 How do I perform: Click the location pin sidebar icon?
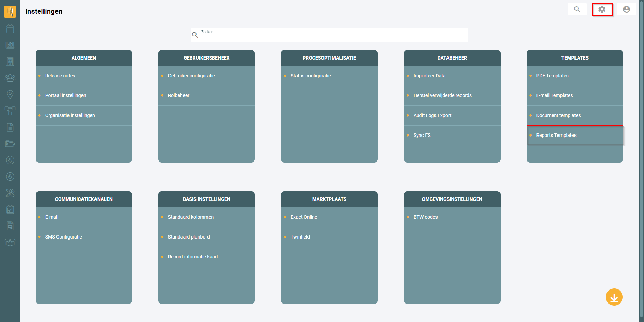10,94
